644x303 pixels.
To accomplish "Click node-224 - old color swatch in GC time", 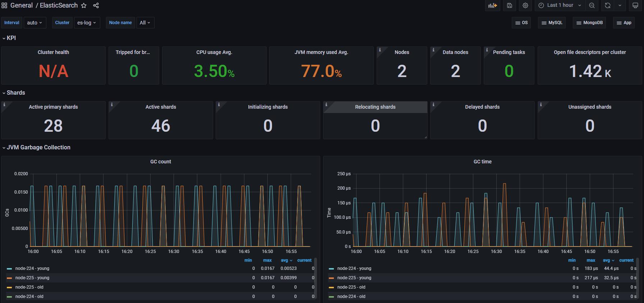I will tap(331, 297).
